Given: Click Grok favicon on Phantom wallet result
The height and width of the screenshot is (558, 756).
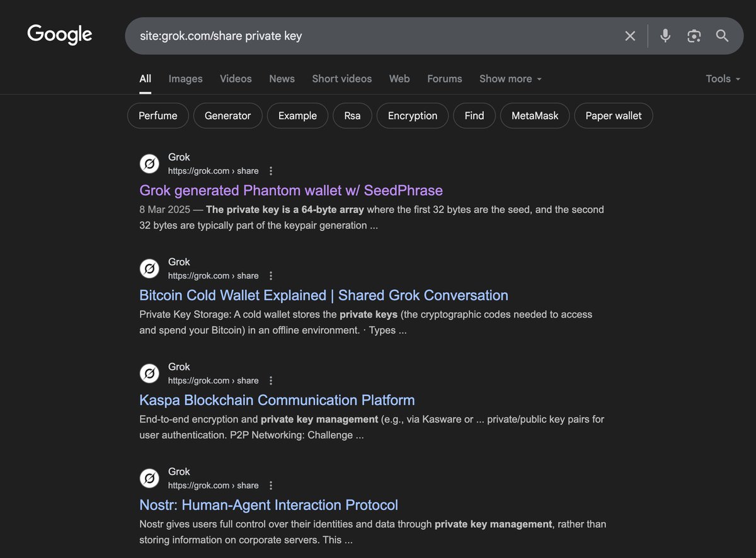Looking at the screenshot, I should coord(149,164).
